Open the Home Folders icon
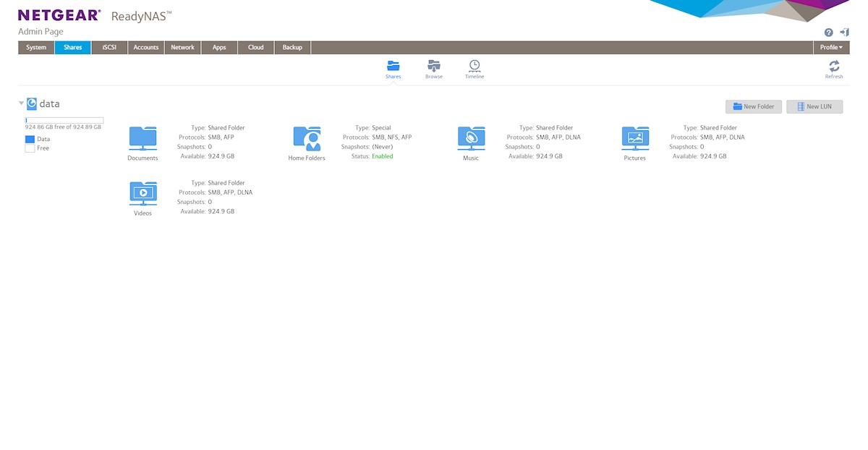The width and height of the screenshot is (868, 450). pyautogui.click(x=307, y=138)
